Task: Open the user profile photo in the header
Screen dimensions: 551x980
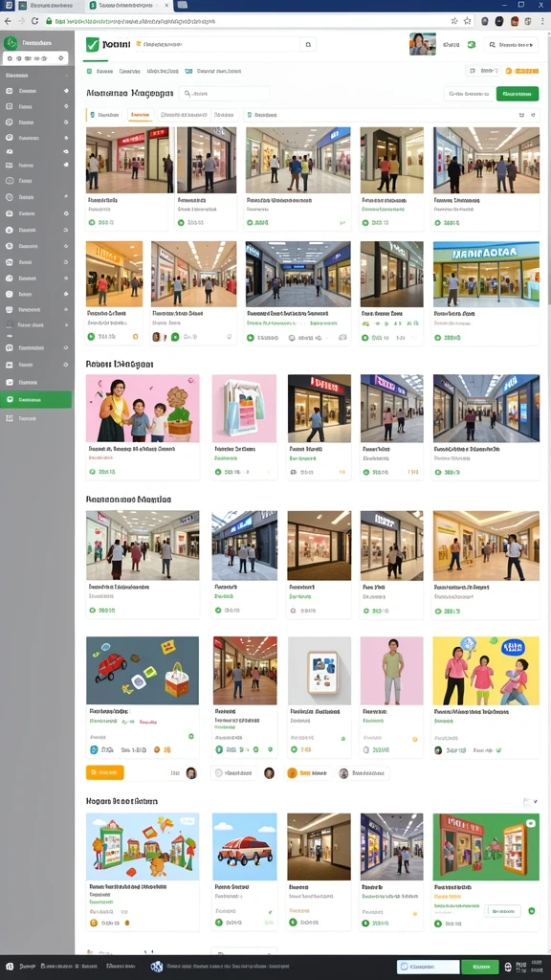Action: click(422, 44)
